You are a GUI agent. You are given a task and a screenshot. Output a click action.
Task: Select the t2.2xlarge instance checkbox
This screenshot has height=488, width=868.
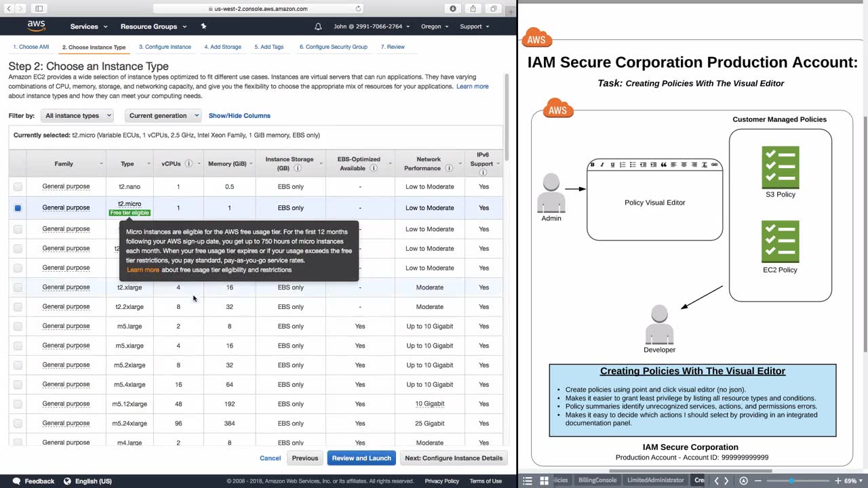coord(18,307)
